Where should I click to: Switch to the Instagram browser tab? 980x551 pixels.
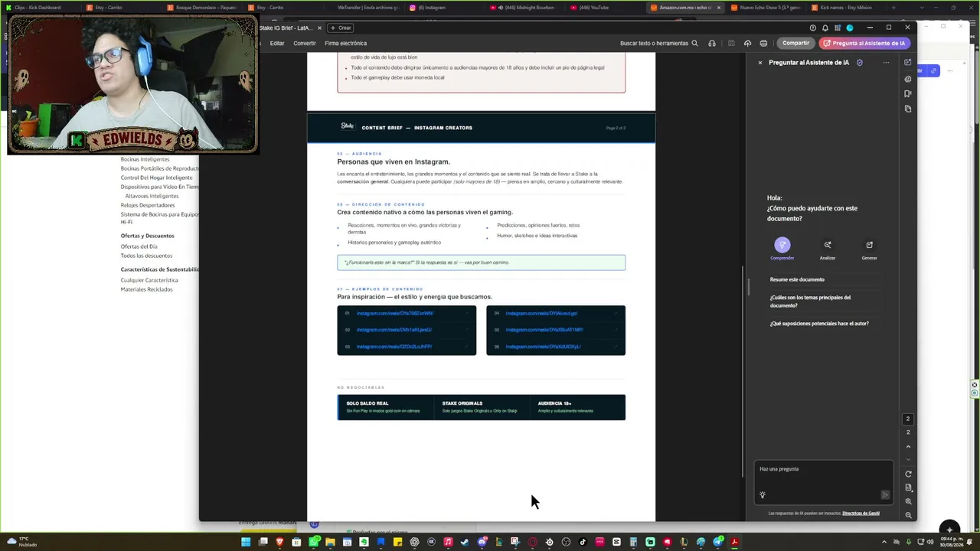pos(444,8)
